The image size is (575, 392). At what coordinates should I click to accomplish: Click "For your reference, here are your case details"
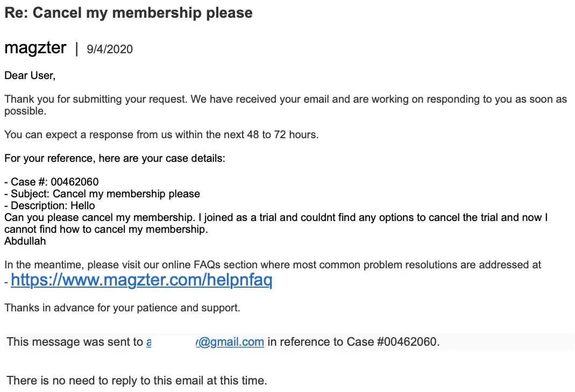coord(115,159)
